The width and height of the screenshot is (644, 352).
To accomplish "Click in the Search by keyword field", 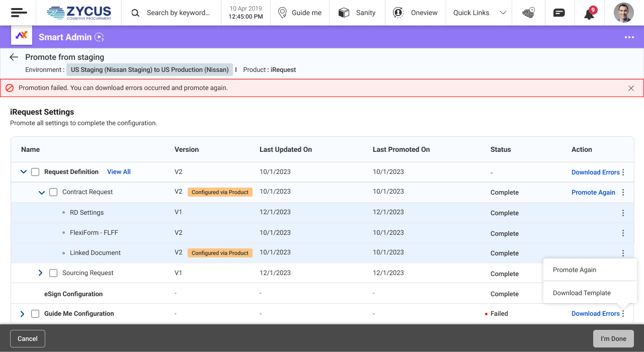I will (x=178, y=13).
